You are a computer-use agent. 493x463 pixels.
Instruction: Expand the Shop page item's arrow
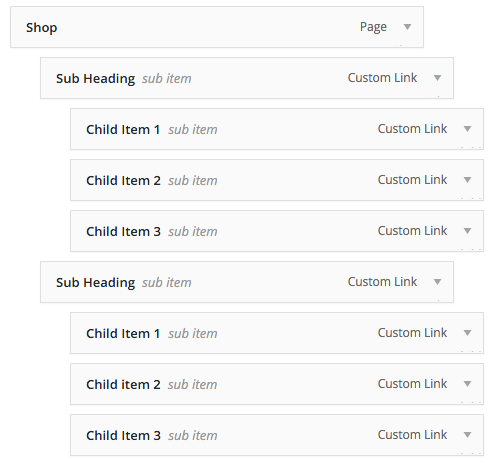pos(407,27)
